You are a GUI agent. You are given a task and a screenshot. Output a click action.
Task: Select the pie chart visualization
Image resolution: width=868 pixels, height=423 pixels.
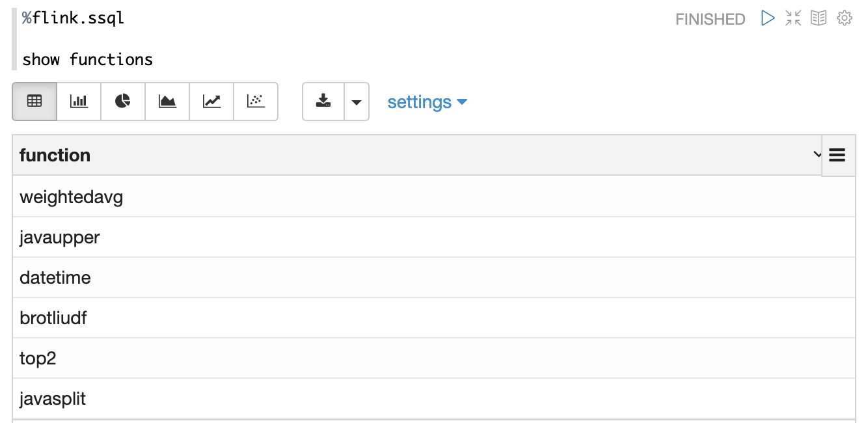(123, 102)
